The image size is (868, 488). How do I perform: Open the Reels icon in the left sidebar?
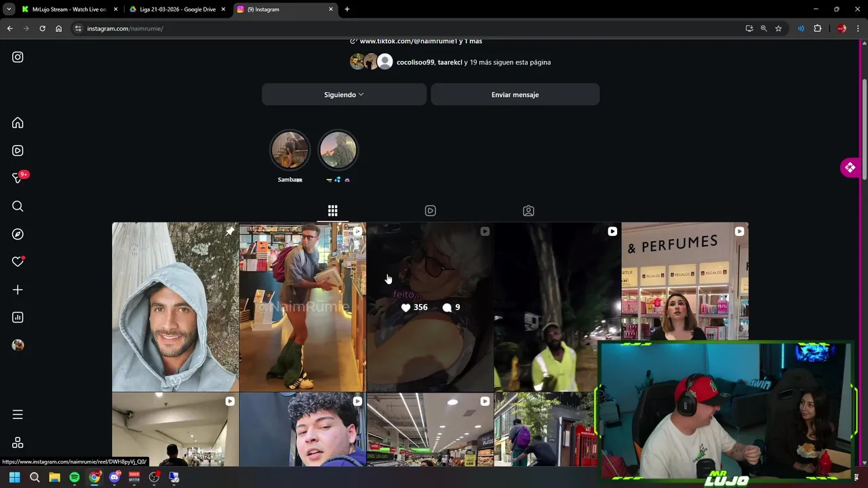pyautogui.click(x=18, y=150)
